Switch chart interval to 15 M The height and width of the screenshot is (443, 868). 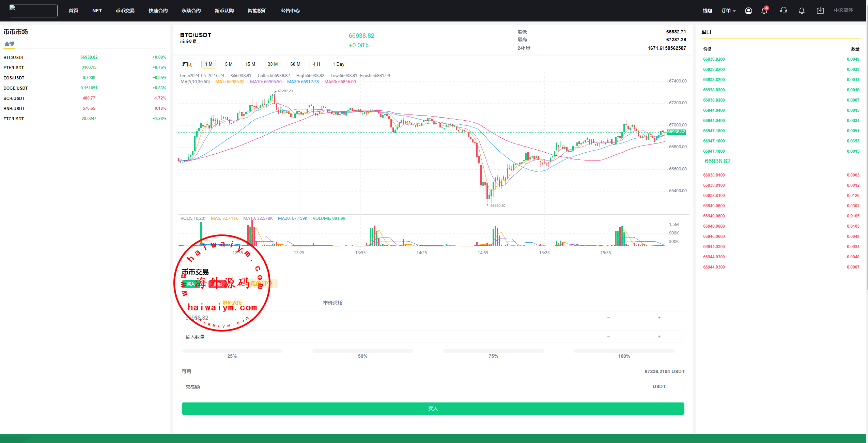[x=250, y=64]
